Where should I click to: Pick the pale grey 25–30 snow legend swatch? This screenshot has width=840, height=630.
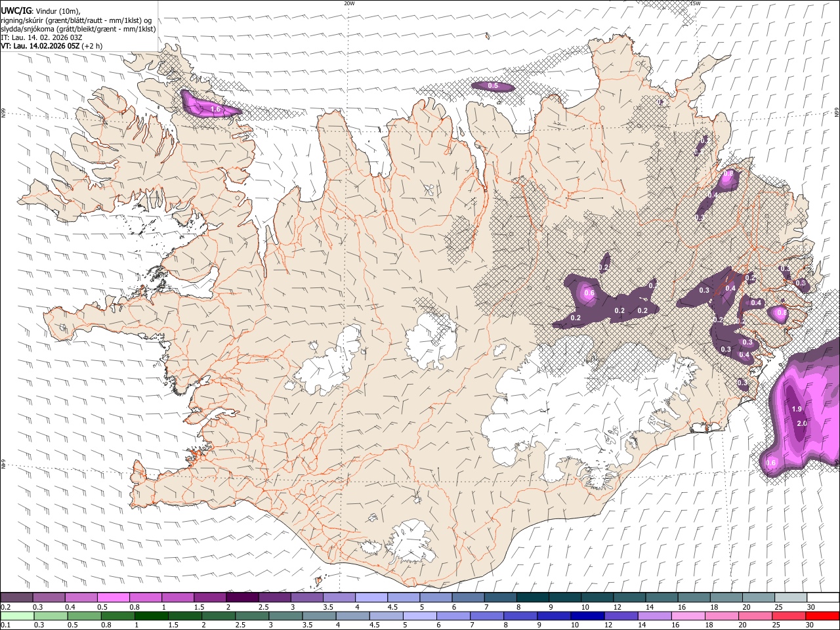(x=790, y=597)
